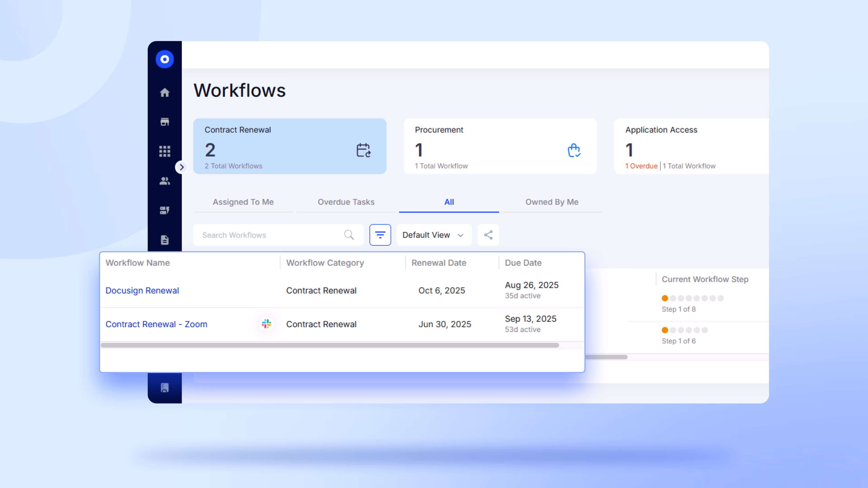Click the Home icon in sidebar
Viewport: 868px width, 488px height.
[x=164, y=92]
